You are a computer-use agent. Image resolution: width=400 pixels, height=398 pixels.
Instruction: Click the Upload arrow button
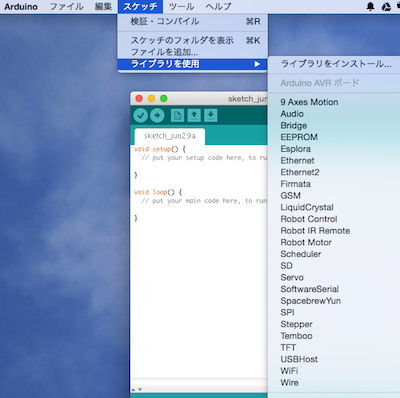[157, 116]
